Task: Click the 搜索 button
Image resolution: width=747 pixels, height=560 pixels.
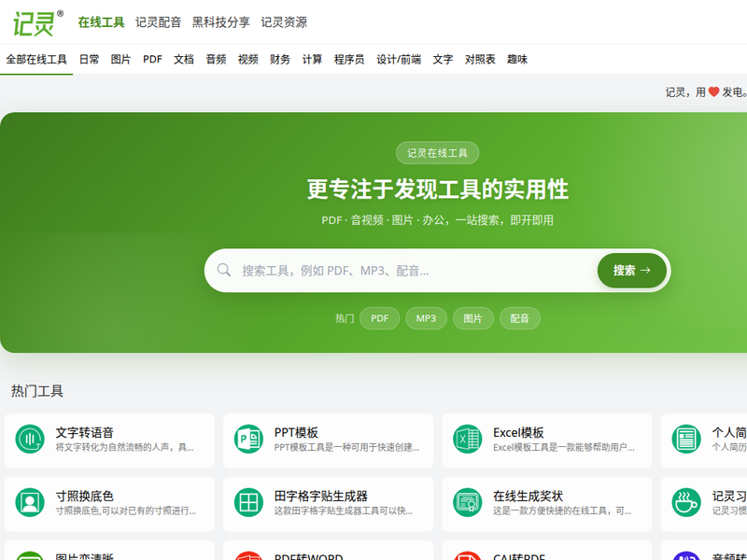Action: pyautogui.click(x=632, y=271)
